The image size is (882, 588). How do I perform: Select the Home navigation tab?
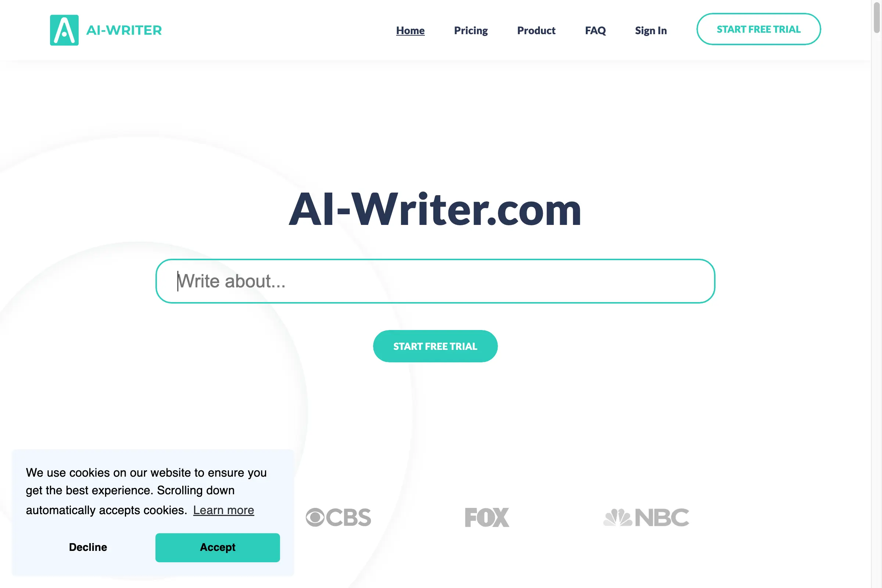point(410,29)
